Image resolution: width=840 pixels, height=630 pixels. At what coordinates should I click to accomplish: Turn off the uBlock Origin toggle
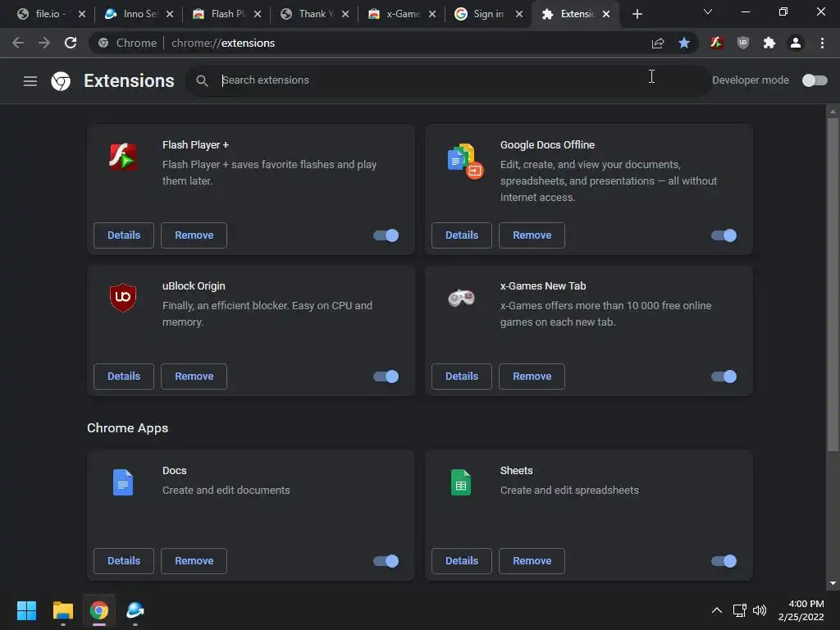(386, 377)
